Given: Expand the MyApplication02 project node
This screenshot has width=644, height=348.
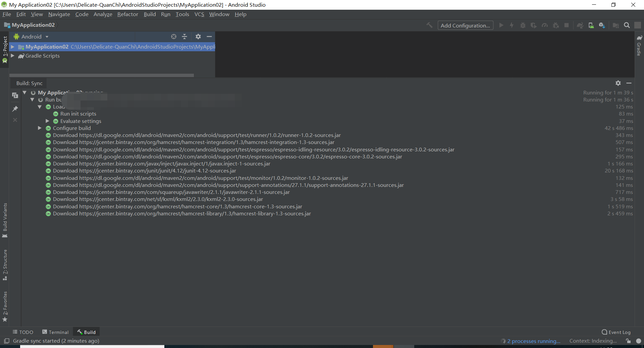Looking at the screenshot, I should coord(13,47).
